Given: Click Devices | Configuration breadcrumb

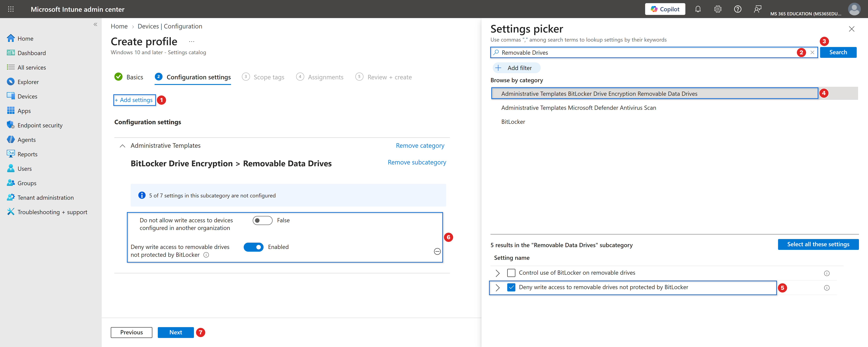Looking at the screenshot, I should (x=170, y=26).
